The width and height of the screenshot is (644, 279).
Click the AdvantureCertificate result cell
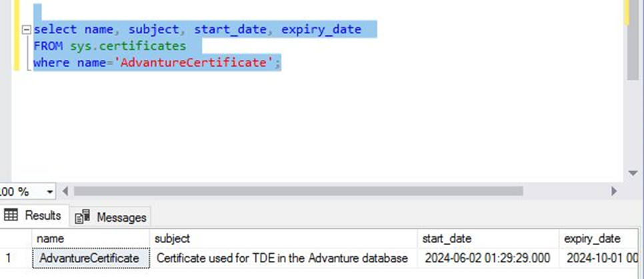coord(90,258)
